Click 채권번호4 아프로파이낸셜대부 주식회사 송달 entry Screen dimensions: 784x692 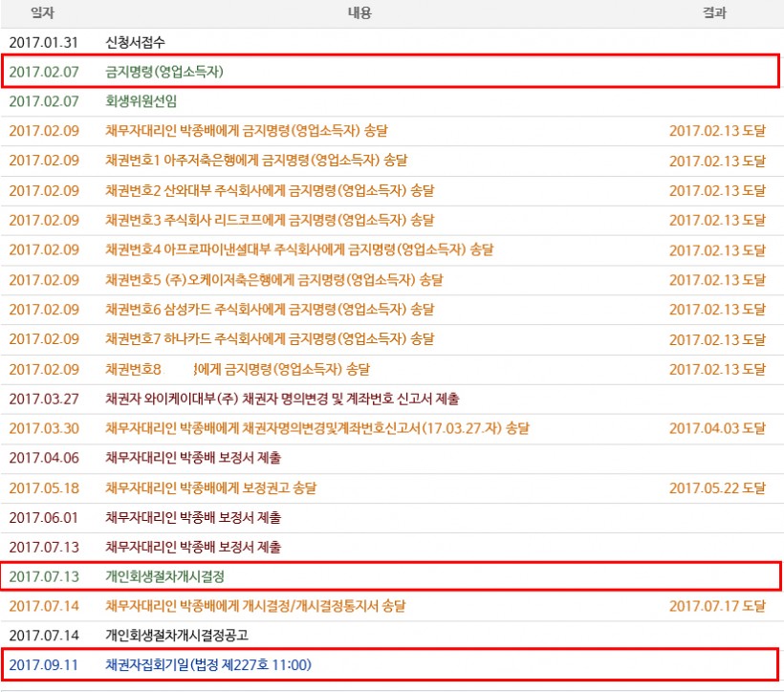coord(299,249)
